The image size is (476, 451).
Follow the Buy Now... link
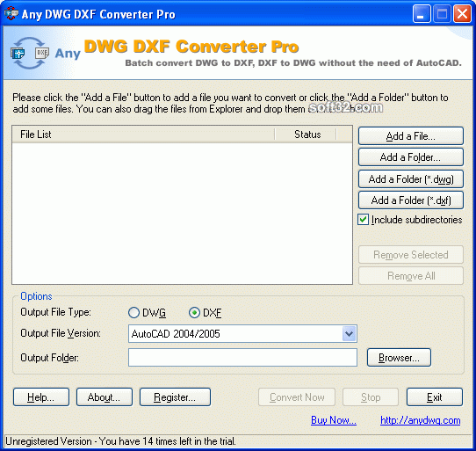tap(334, 420)
